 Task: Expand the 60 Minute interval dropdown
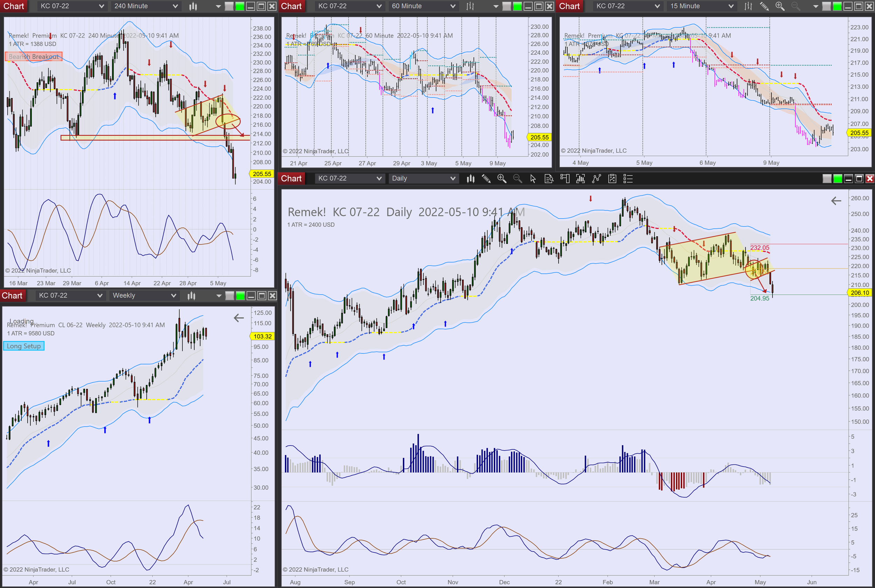[x=423, y=6]
